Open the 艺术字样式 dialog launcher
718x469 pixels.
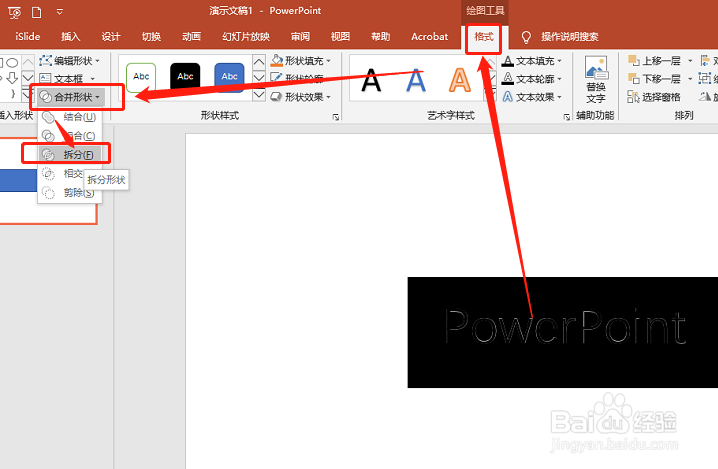(567, 117)
